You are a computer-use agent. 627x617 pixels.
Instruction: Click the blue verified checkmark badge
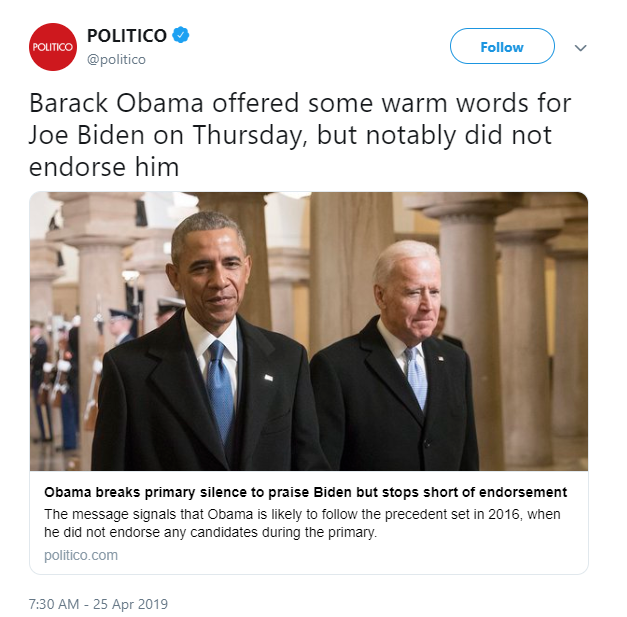[181, 35]
